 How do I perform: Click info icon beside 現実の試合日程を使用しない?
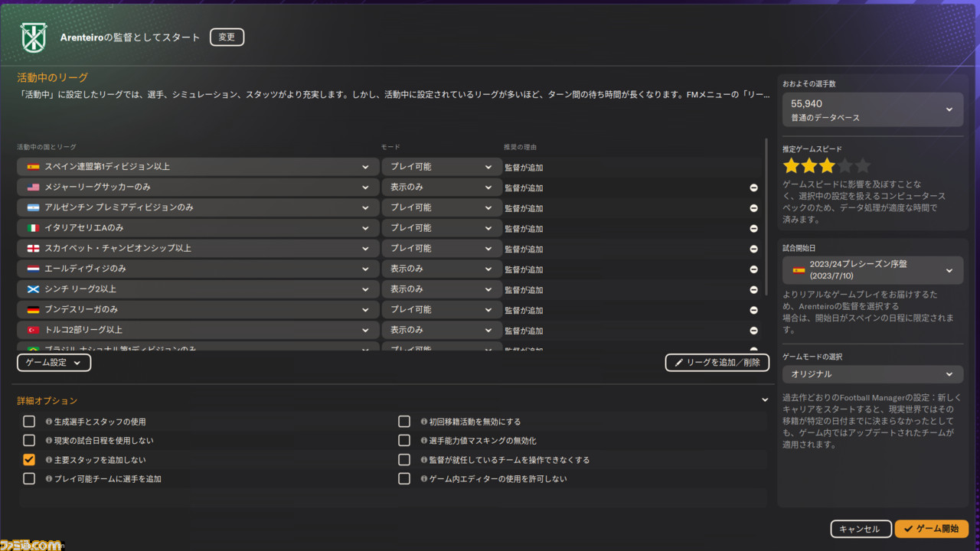[x=49, y=441]
